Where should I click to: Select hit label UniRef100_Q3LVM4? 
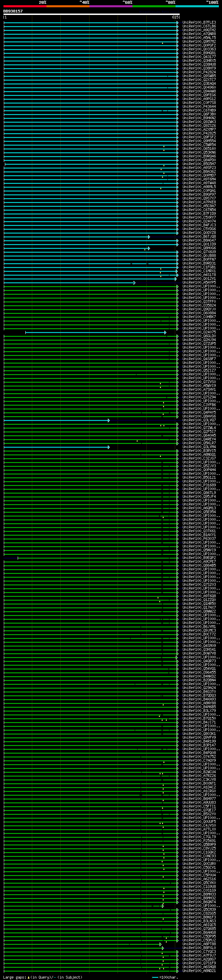[x=199, y=447]
